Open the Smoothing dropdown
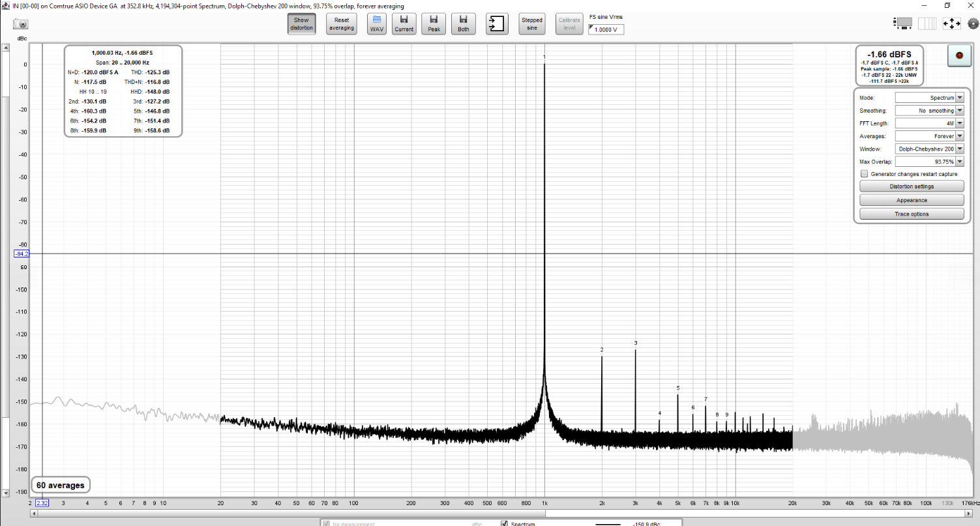 tap(929, 111)
